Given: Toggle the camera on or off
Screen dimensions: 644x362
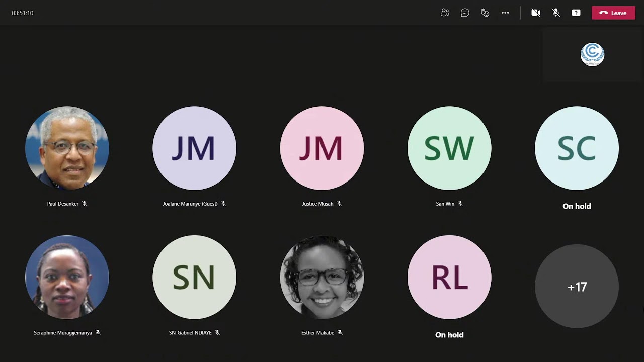Looking at the screenshot, I should pyautogui.click(x=536, y=13).
